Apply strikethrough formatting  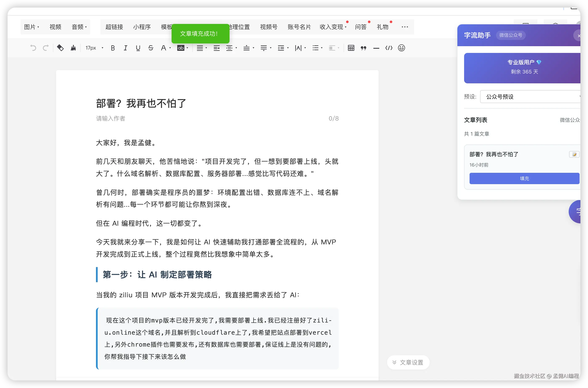pos(151,48)
